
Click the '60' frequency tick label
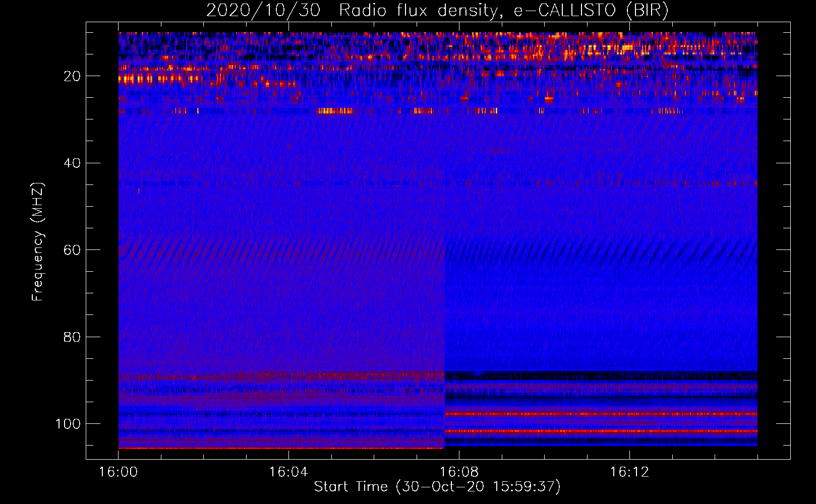click(x=72, y=250)
